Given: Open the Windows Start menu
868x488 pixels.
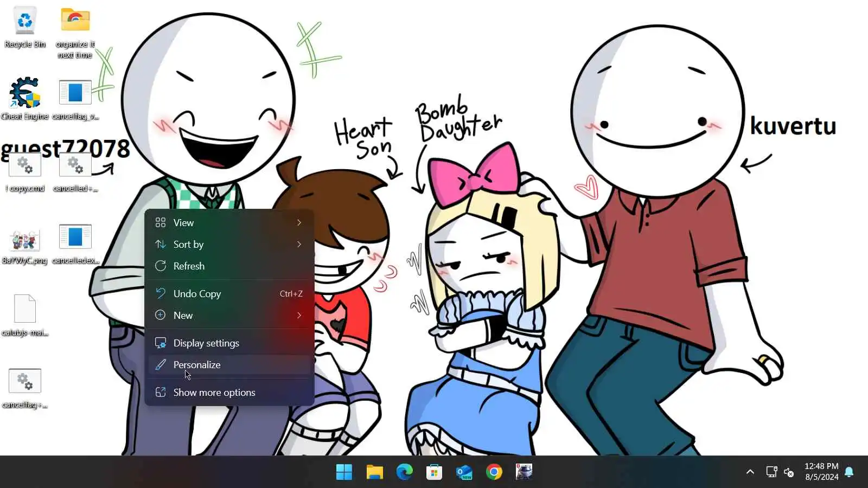Looking at the screenshot, I should tap(344, 472).
